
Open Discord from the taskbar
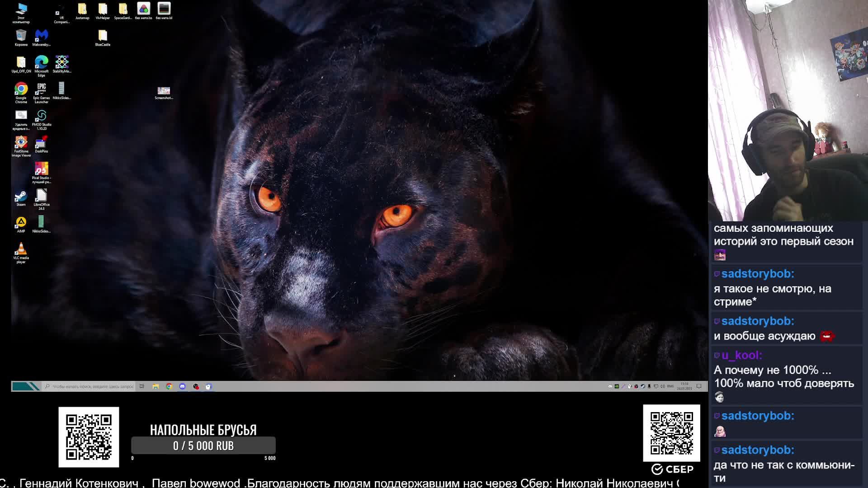click(x=182, y=386)
